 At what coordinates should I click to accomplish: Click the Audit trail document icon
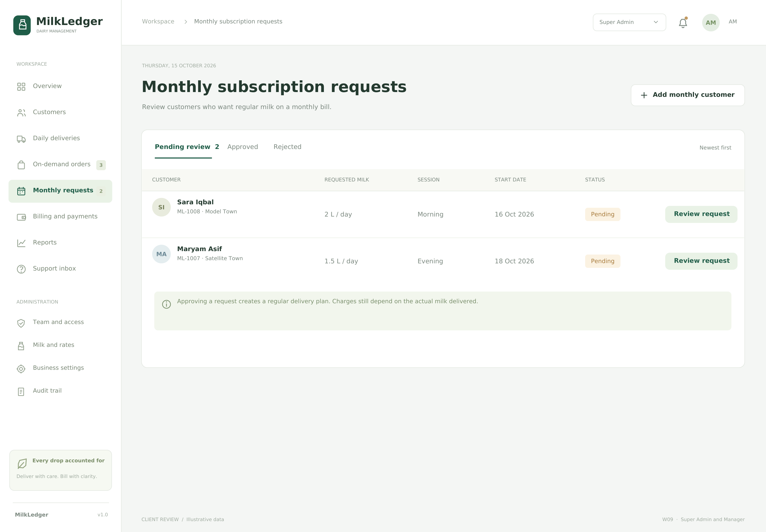tap(21, 392)
